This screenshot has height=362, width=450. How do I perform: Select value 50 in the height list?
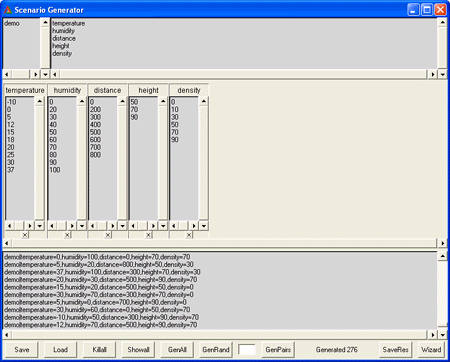tap(134, 102)
